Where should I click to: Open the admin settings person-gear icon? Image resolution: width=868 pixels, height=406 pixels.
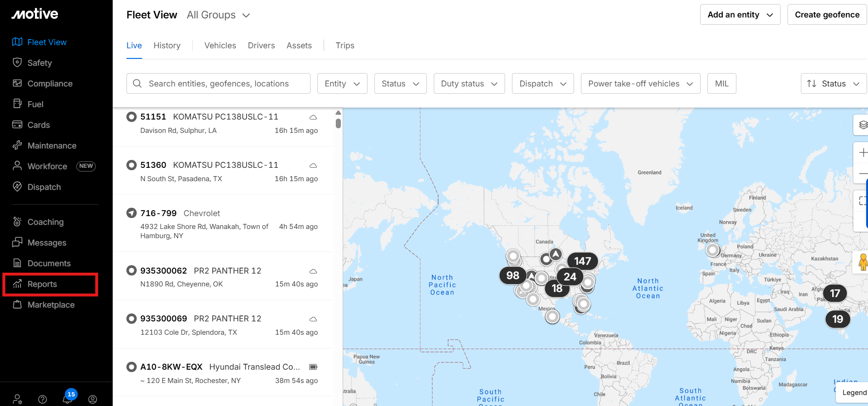[17, 399]
